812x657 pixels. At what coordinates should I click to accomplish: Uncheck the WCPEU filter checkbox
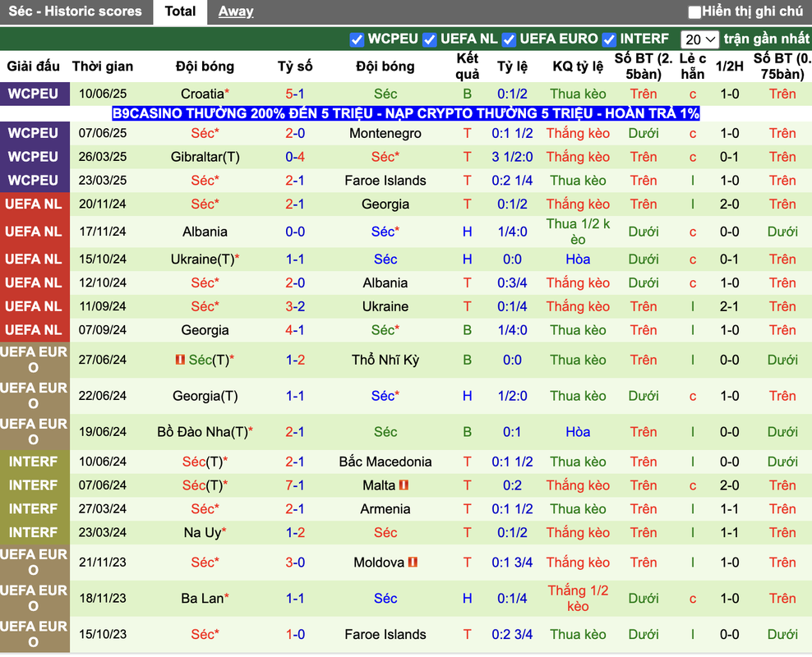357,39
